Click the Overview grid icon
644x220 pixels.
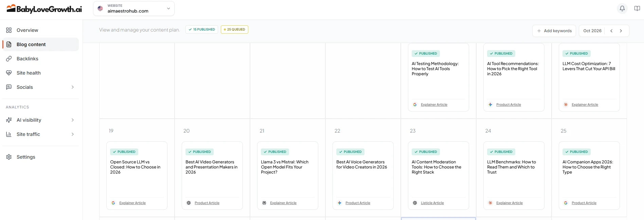point(9,30)
